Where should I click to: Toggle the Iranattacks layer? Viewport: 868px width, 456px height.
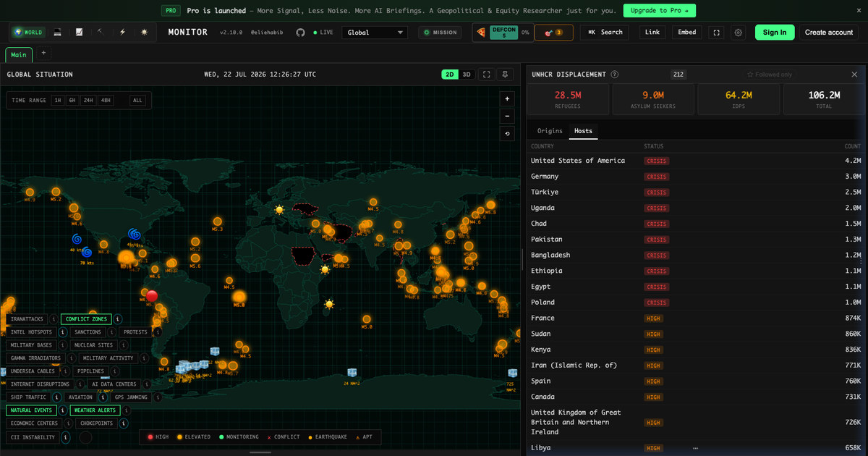[27, 319]
